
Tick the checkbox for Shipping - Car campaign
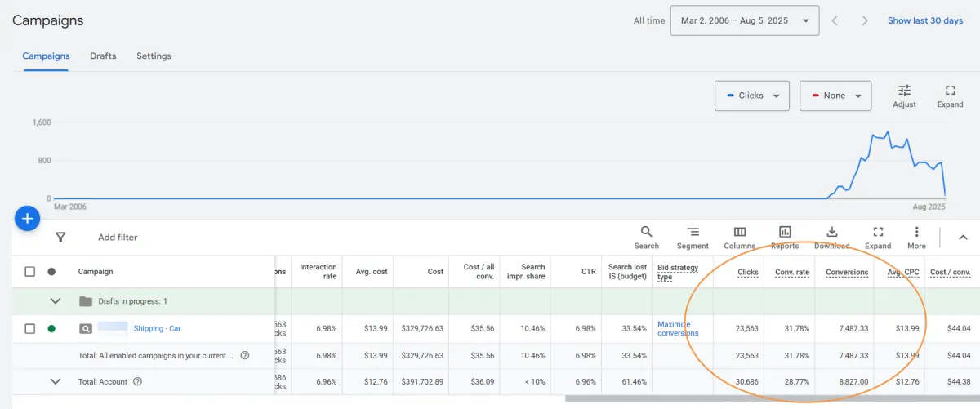point(30,329)
